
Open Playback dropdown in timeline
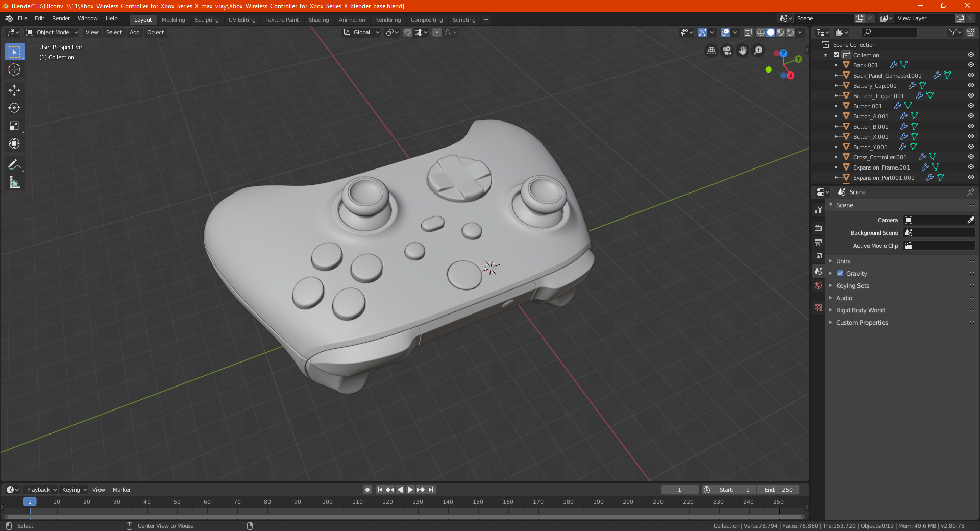point(41,490)
